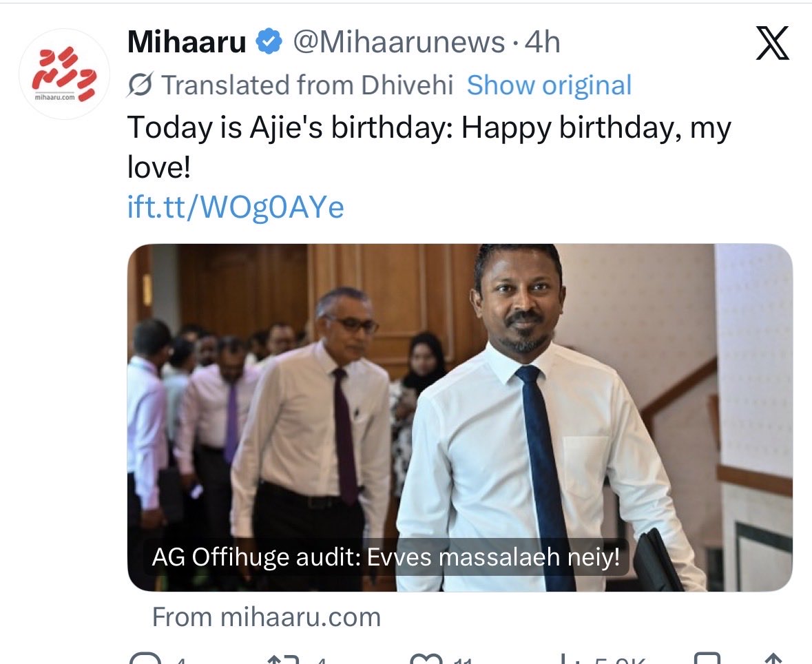Click the blue verified badge
The width and height of the screenshot is (812, 664).
pyautogui.click(x=269, y=42)
